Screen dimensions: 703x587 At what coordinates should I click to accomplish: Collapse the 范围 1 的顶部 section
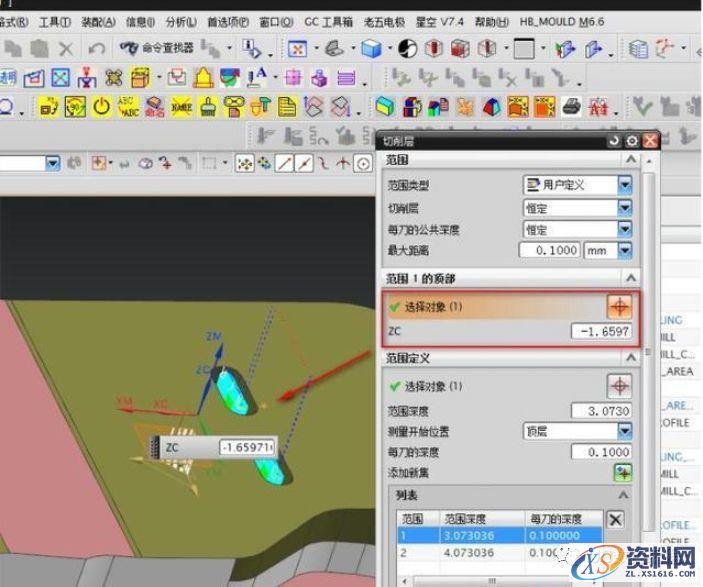coord(630,278)
